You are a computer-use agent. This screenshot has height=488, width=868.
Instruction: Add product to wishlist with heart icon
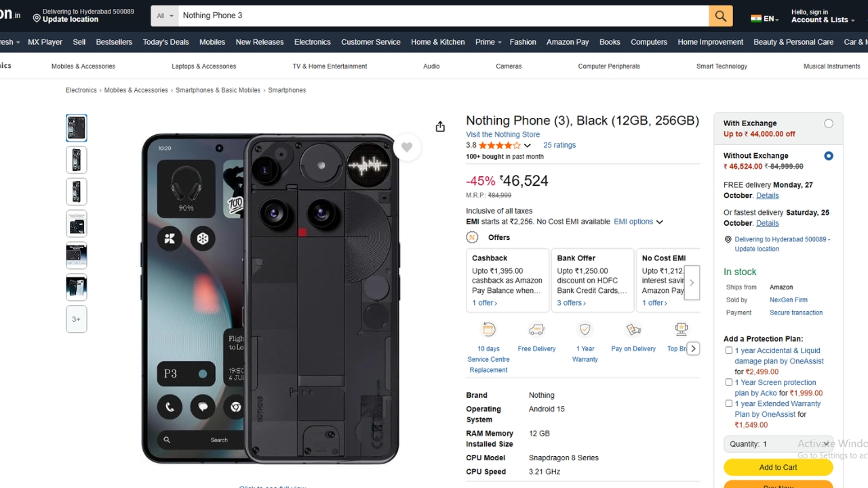[x=407, y=147]
